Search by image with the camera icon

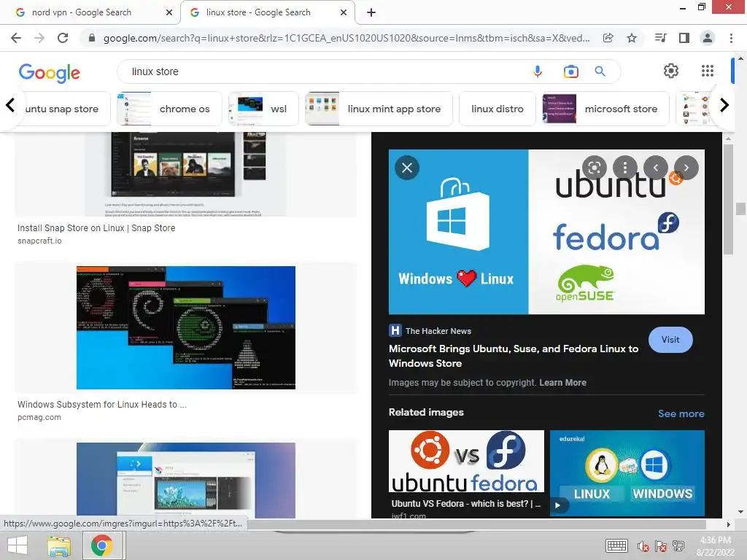[570, 71]
